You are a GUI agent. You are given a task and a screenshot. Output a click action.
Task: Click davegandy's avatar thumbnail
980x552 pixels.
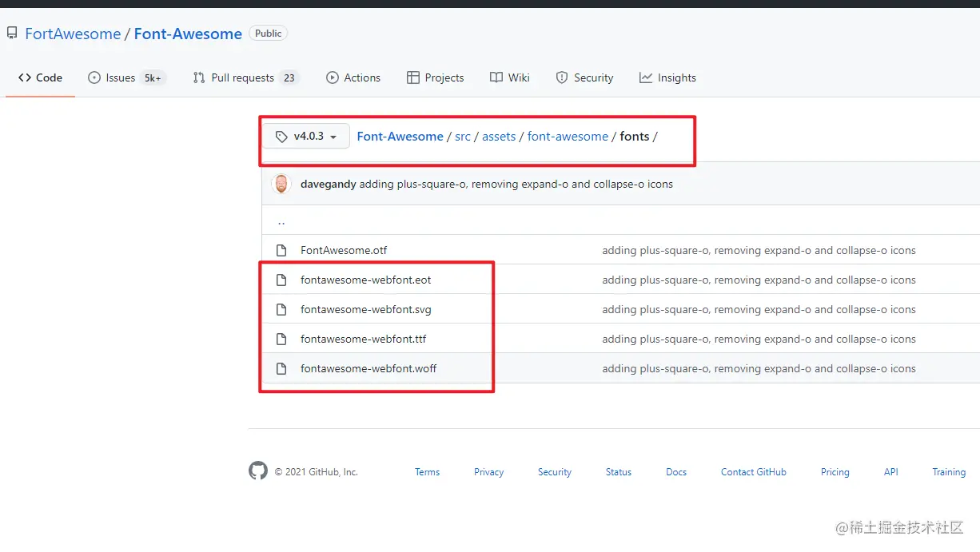pos(281,184)
